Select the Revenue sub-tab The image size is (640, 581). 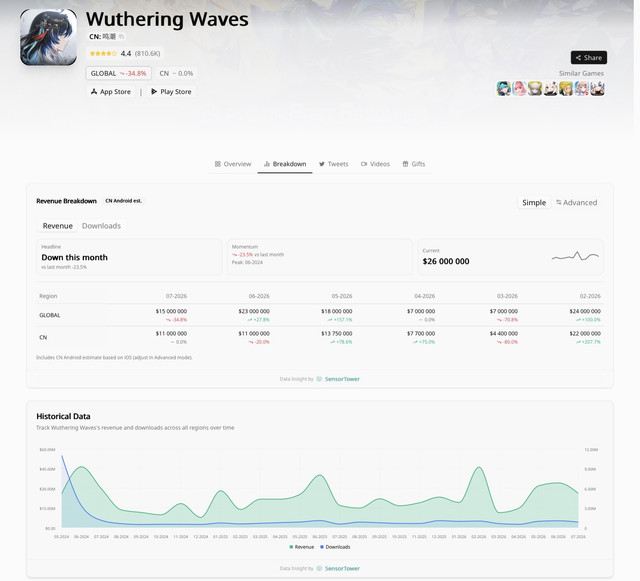tap(58, 226)
